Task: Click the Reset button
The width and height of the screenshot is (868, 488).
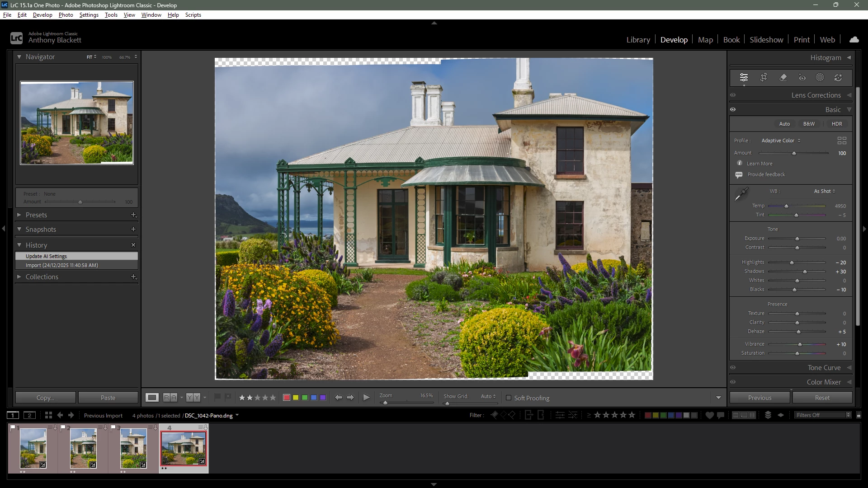Action: (822, 398)
